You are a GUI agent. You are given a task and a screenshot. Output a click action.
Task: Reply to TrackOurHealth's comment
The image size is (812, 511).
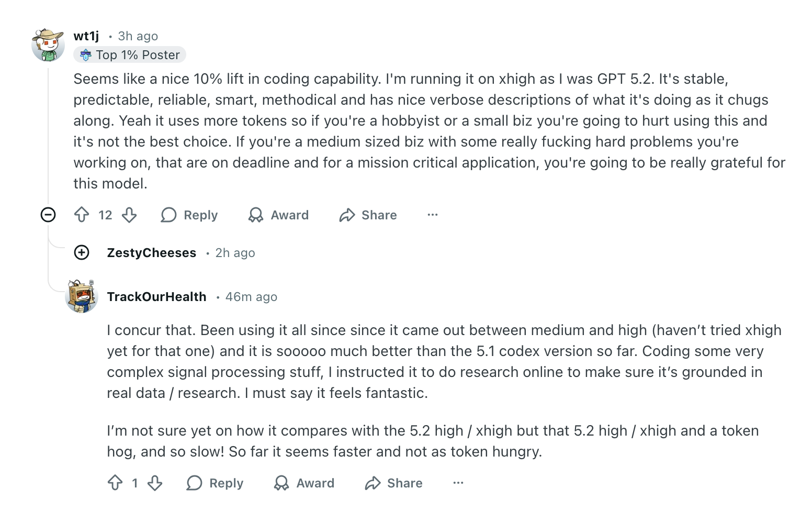[x=215, y=483]
